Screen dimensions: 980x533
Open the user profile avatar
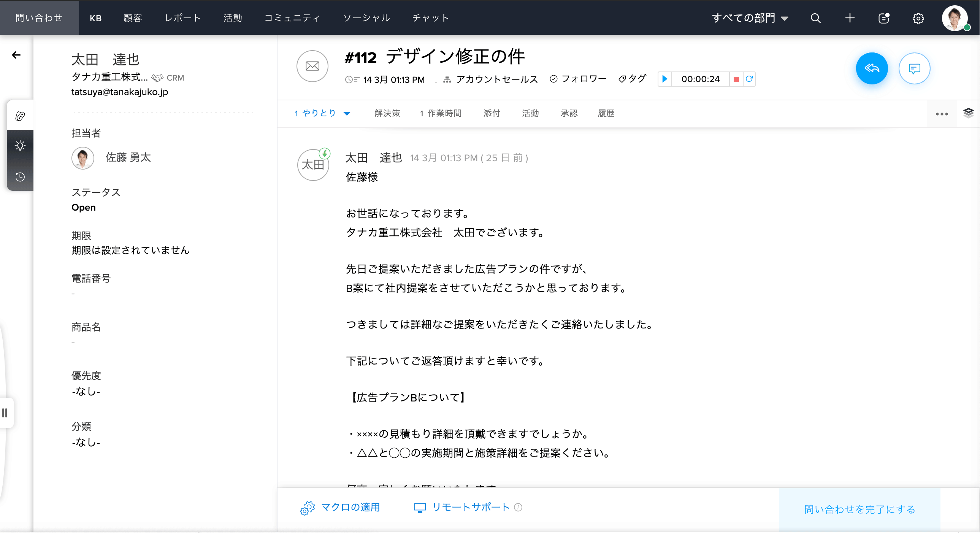tap(955, 18)
